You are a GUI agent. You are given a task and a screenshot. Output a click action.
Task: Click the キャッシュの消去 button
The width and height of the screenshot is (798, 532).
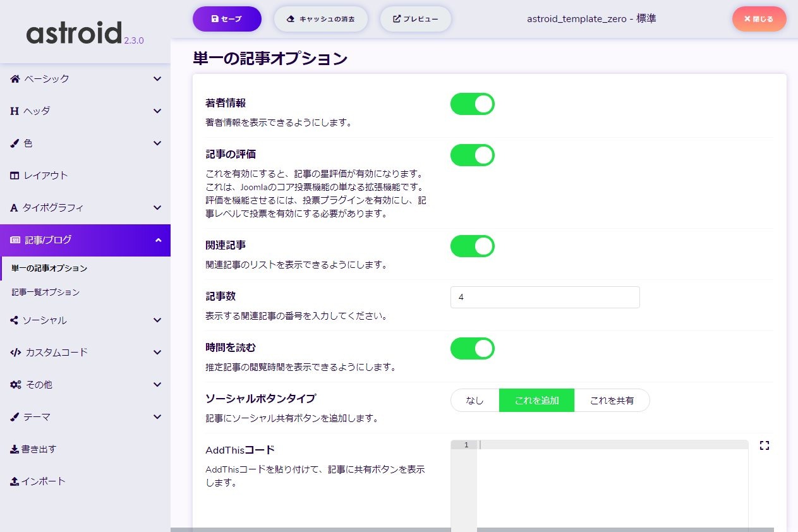pyautogui.click(x=320, y=19)
